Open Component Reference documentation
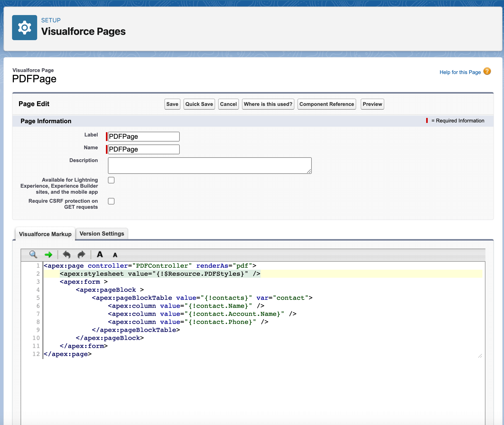 pyautogui.click(x=327, y=104)
